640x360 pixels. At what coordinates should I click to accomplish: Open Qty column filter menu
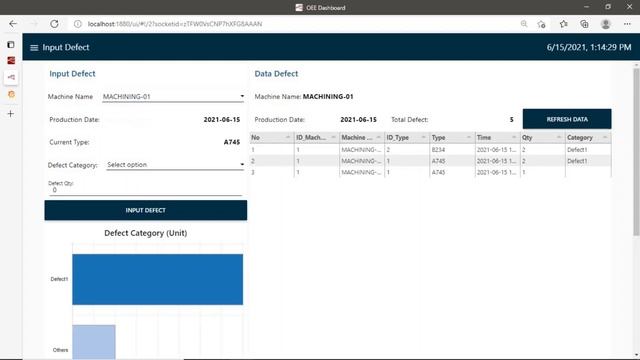click(x=559, y=138)
